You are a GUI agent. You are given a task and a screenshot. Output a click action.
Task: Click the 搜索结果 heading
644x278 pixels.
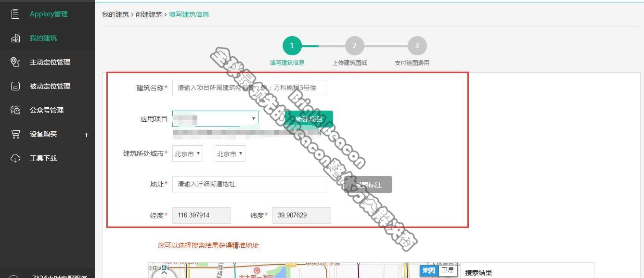[478, 273]
